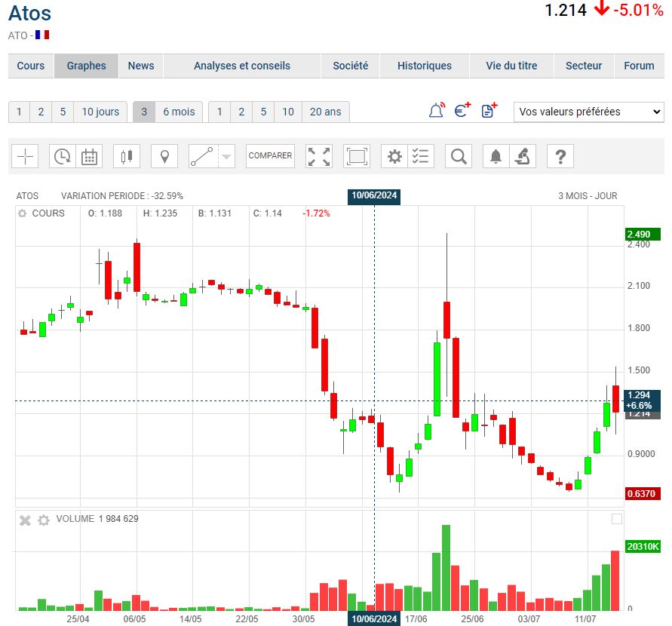Screen dimensions: 672x626
Task: Select the 10 years button beside 20 ans
Action: click(288, 112)
